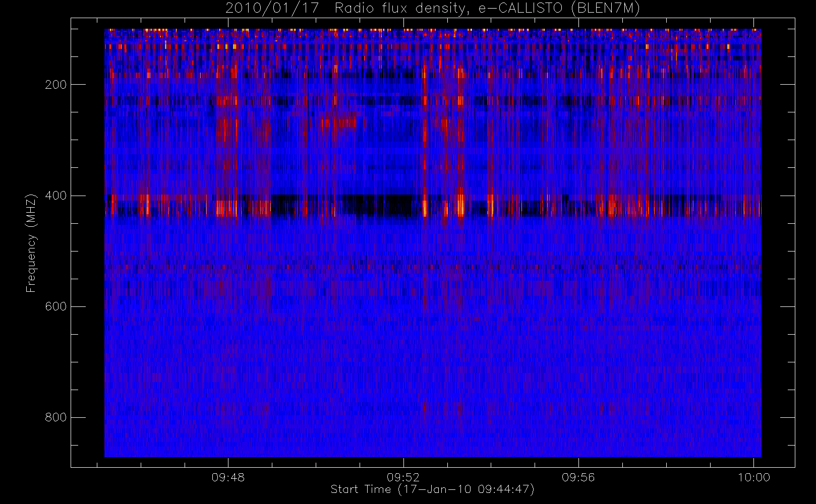
Task: Click the bright burst near 400 MHz at 09:53
Action: point(459,206)
